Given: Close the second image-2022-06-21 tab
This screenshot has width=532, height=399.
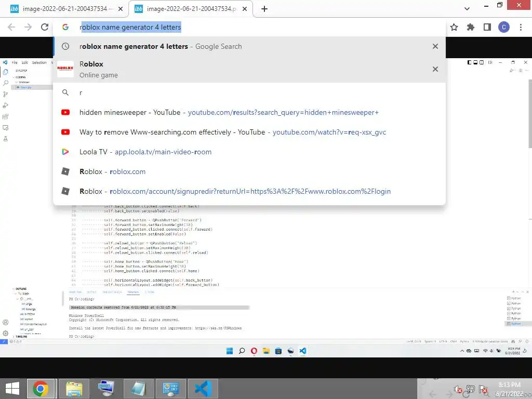Looking at the screenshot, I should pyautogui.click(x=245, y=9).
